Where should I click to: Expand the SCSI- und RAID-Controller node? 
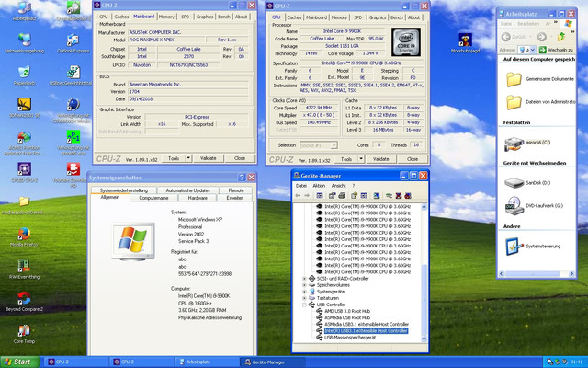pos(304,279)
